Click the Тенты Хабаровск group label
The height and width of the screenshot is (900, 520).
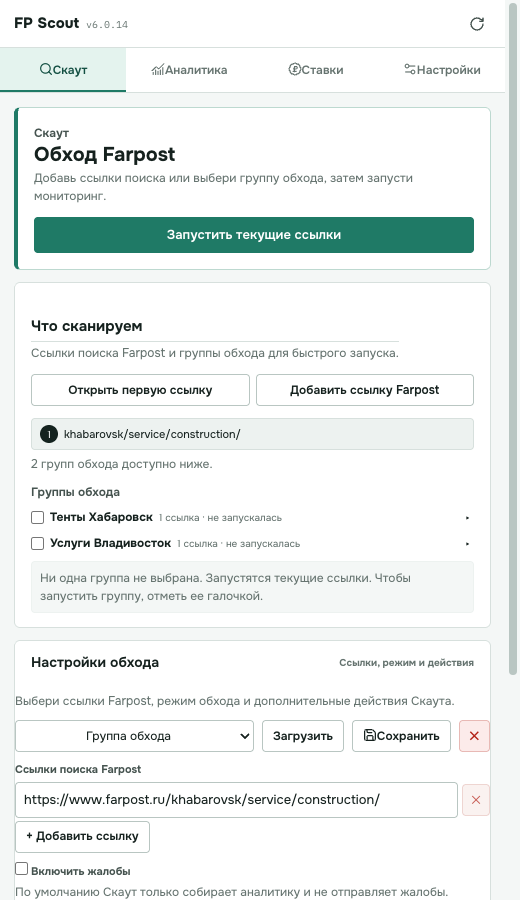click(x=102, y=517)
